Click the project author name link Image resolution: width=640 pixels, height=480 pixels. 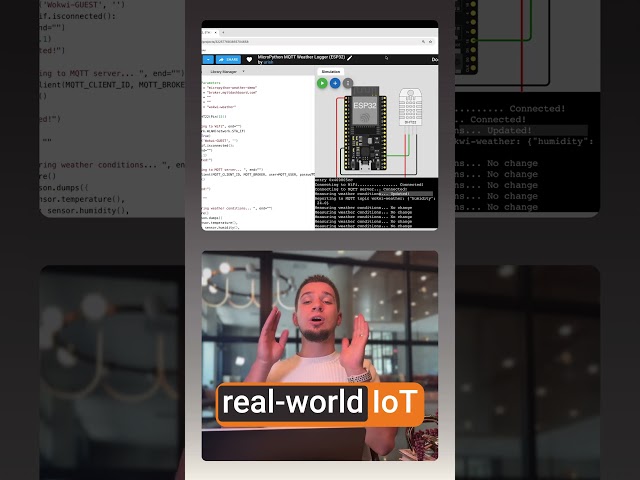[268, 62]
